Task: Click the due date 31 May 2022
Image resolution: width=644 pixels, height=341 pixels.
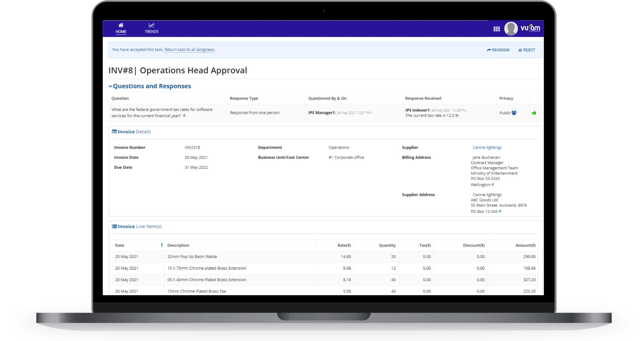Action: coord(196,167)
